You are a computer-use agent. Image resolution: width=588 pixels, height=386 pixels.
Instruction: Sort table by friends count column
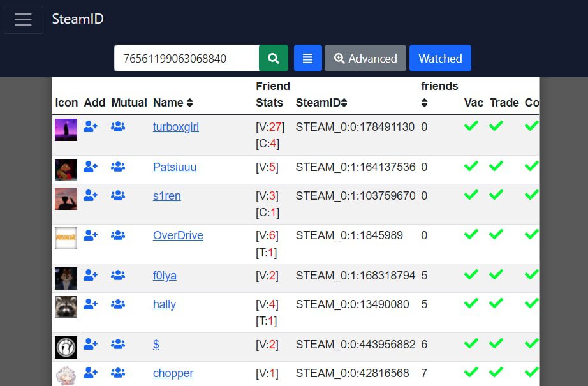click(x=425, y=103)
